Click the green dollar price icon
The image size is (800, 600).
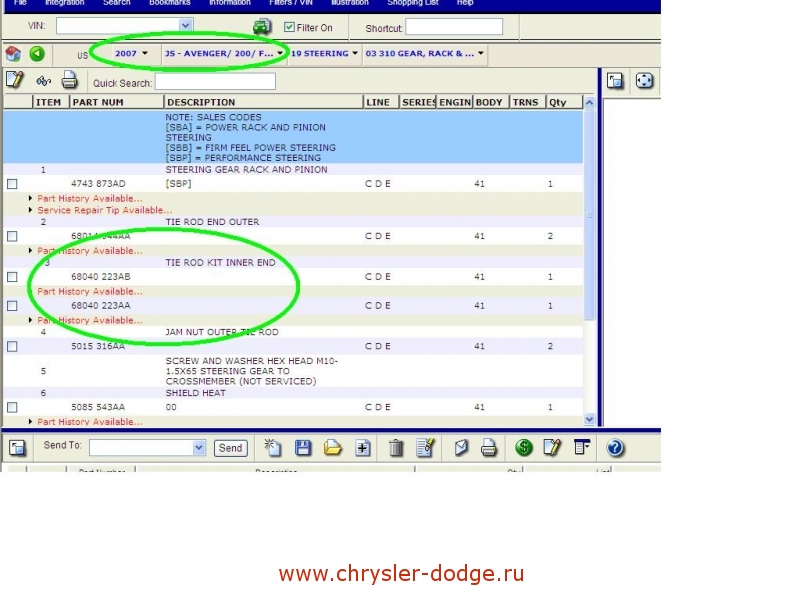point(524,448)
